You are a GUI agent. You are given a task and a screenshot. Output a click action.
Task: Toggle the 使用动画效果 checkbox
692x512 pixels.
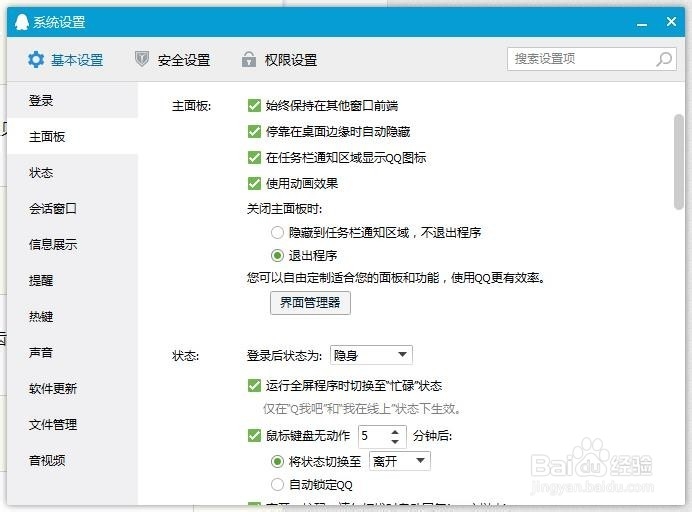254,183
